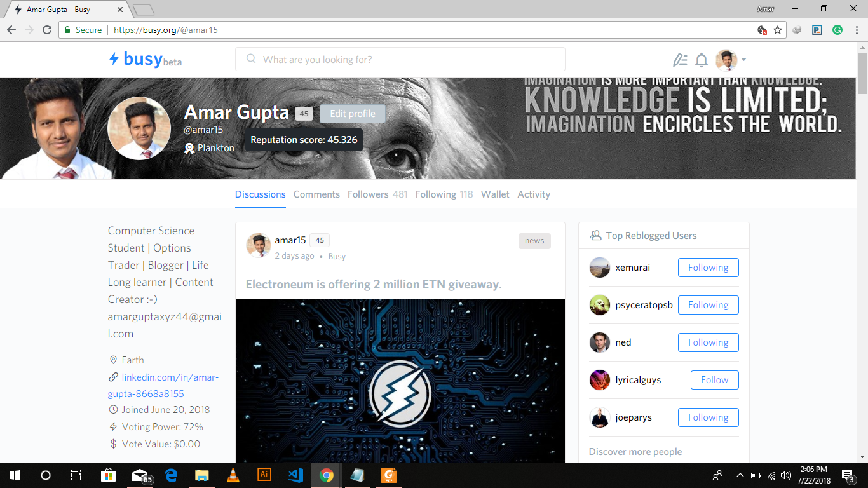
Task: Click the large round profile picture
Action: (139, 128)
